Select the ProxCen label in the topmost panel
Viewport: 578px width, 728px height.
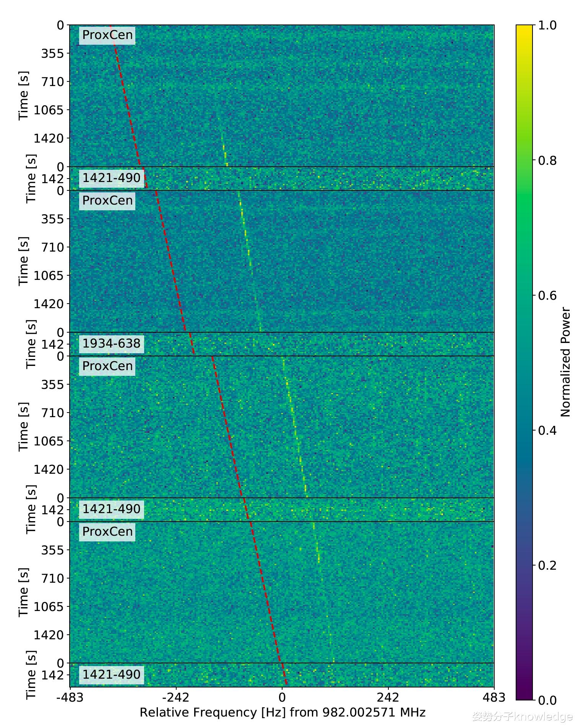coord(107,35)
